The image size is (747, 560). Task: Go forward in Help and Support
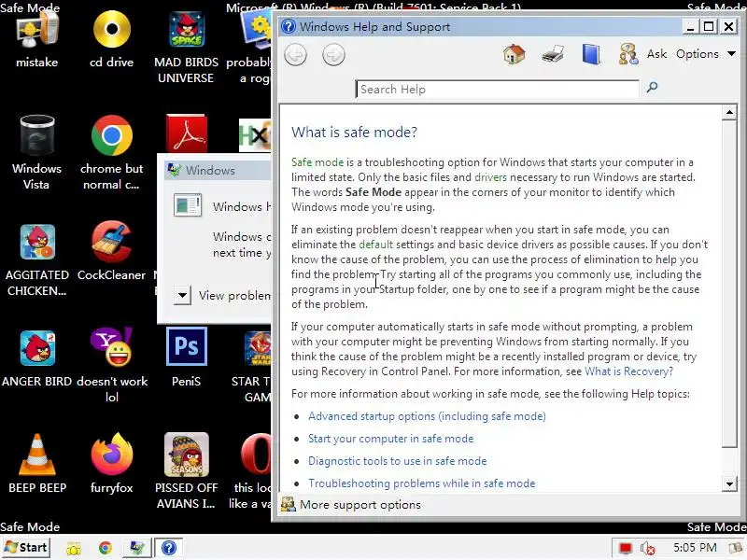[x=333, y=55]
